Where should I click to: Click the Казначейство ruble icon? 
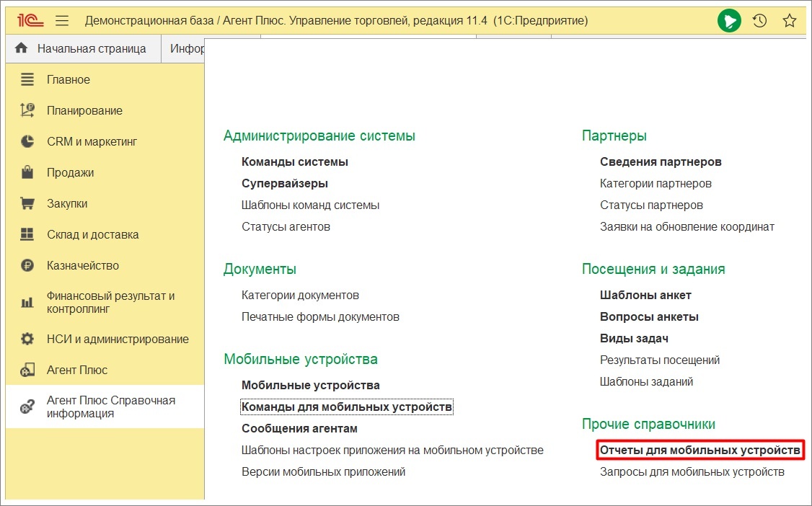tap(27, 265)
